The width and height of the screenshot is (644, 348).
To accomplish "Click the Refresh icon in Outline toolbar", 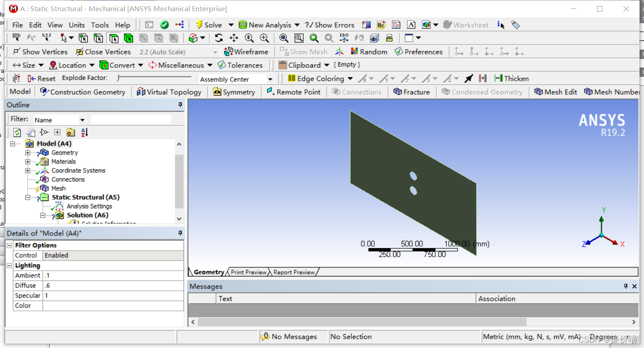I will point(17,132).
